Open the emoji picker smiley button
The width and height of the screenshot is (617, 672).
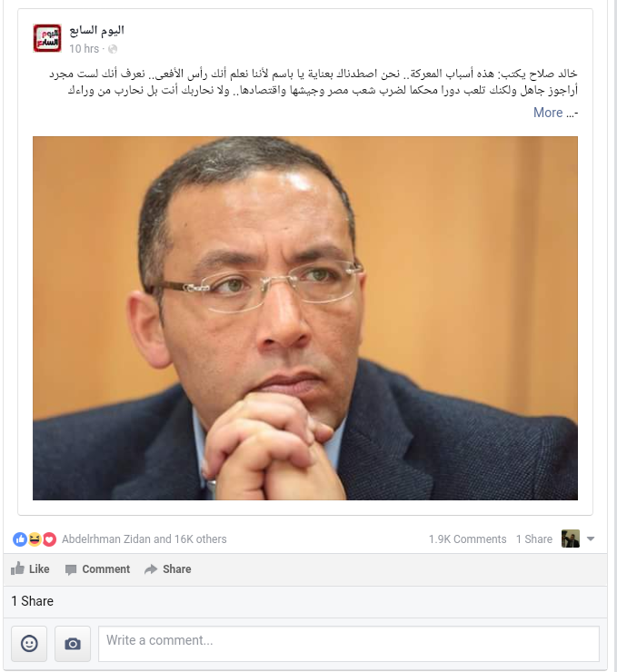[x=29, y=644]
